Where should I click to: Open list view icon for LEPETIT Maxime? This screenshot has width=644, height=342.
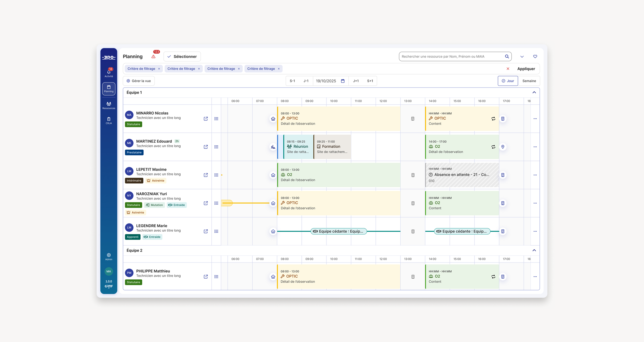(x=216, y=175)
